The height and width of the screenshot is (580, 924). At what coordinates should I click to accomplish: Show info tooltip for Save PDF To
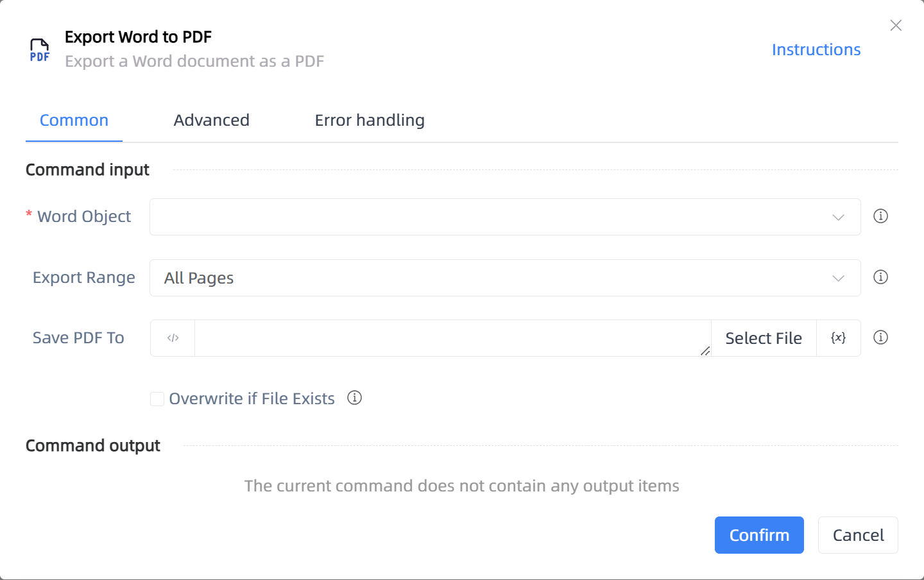click(x=880, y=337)
